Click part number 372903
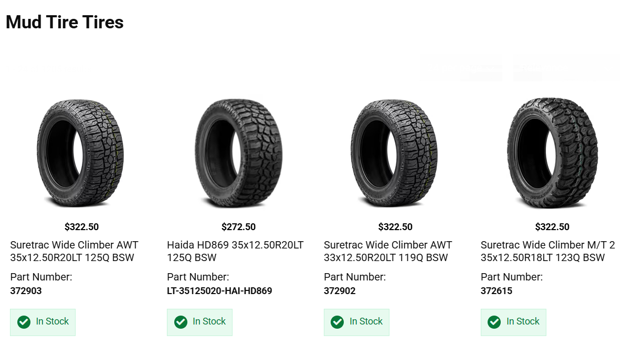 pos(26,291)
